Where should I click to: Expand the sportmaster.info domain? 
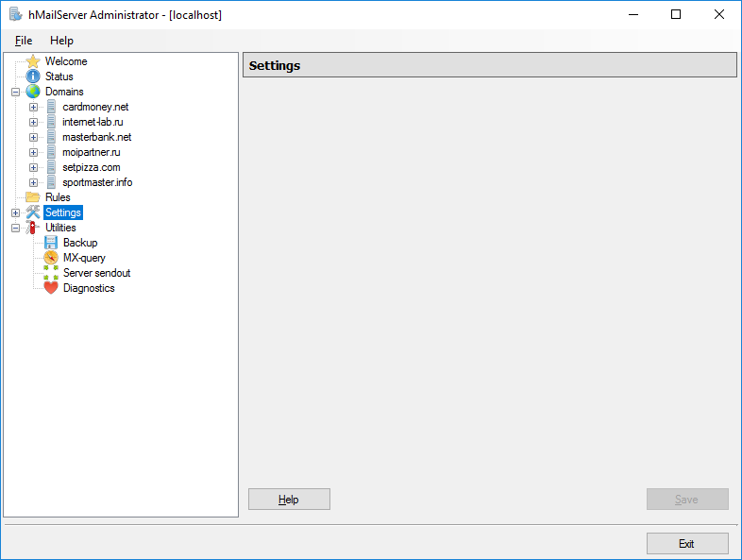coord(33,182)
